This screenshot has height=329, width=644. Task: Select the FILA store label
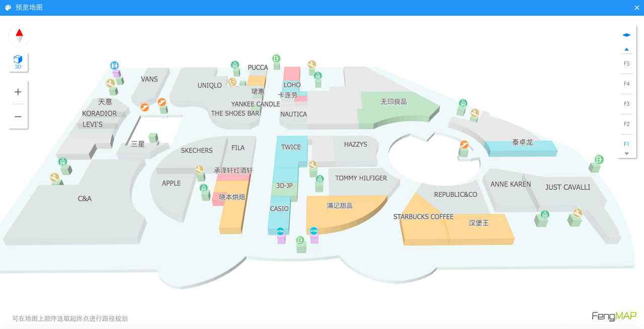(x=238, y=148)
